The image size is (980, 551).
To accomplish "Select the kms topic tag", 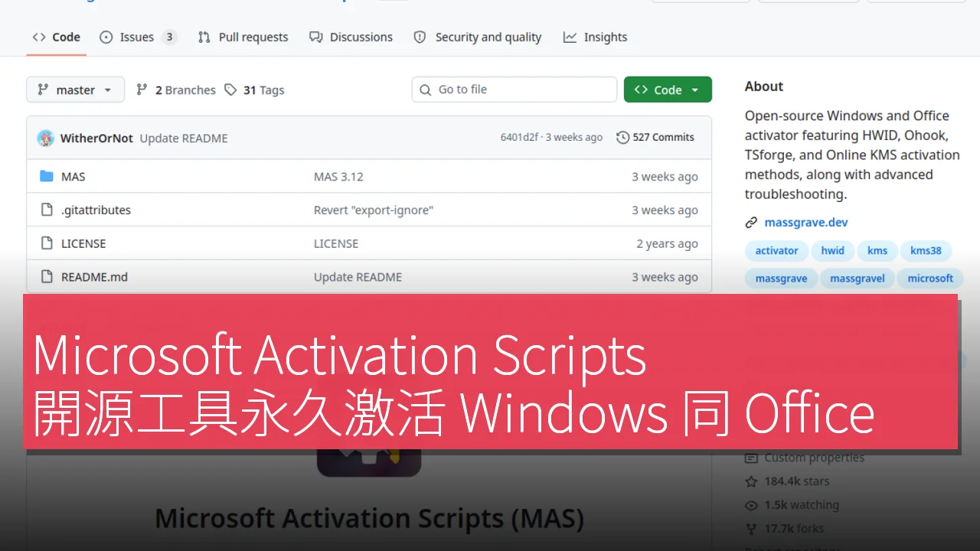I will (x=877, y=250).
